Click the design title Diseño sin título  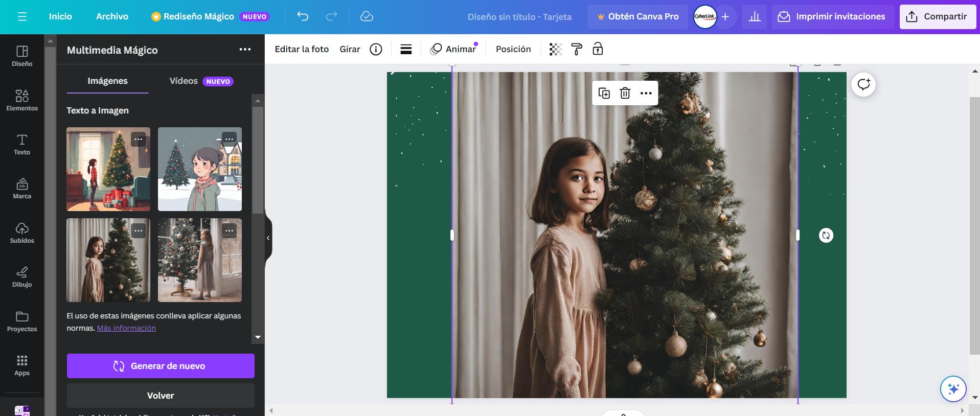point(519,17)
